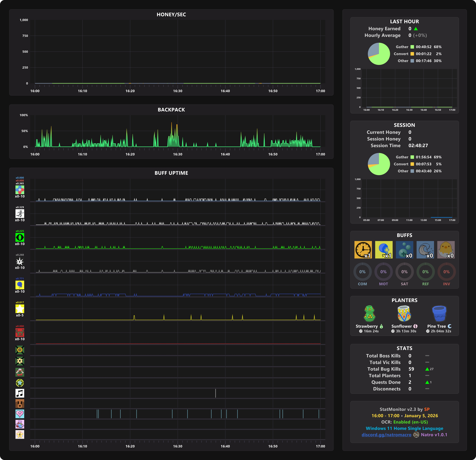Viewport: 476px width, 460px height.
Task: Click the tidal wave buff icon
Action: 425,250
